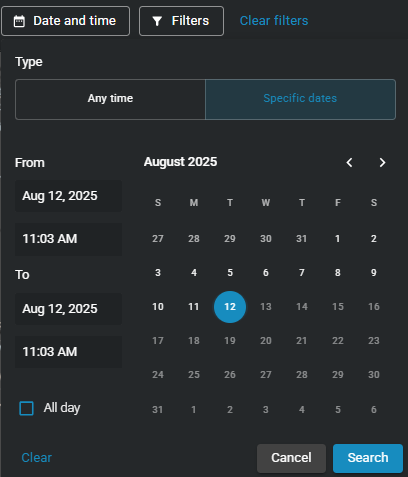
Task: Open the Date and time dropdown
Action: click(x=66, y=21)
